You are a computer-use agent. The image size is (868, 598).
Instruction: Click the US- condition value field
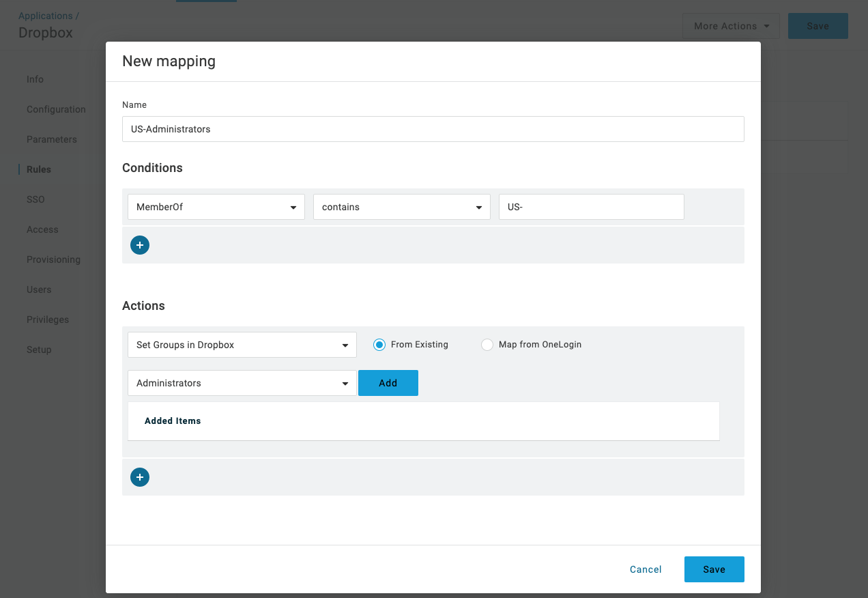pyautogui.click(x=592, y=207)
